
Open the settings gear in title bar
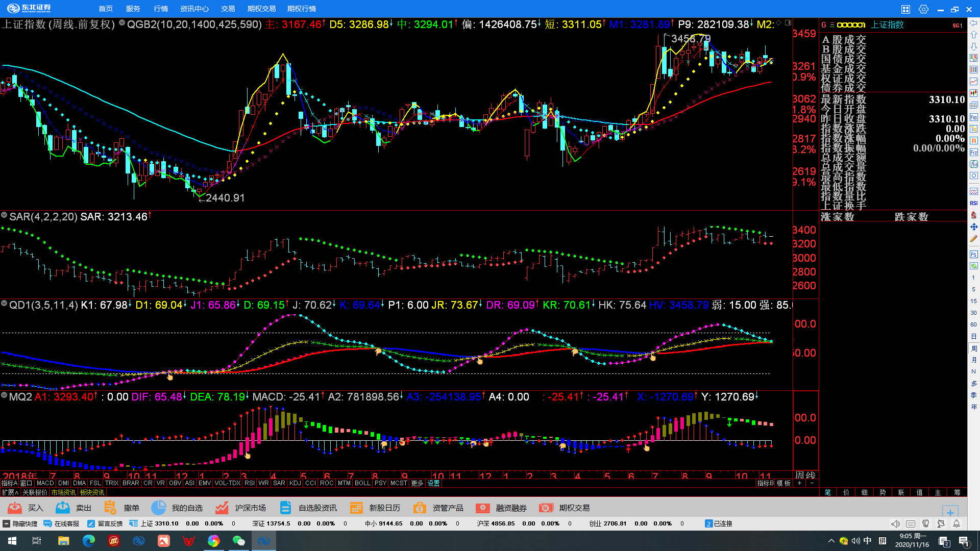point(923,9)
